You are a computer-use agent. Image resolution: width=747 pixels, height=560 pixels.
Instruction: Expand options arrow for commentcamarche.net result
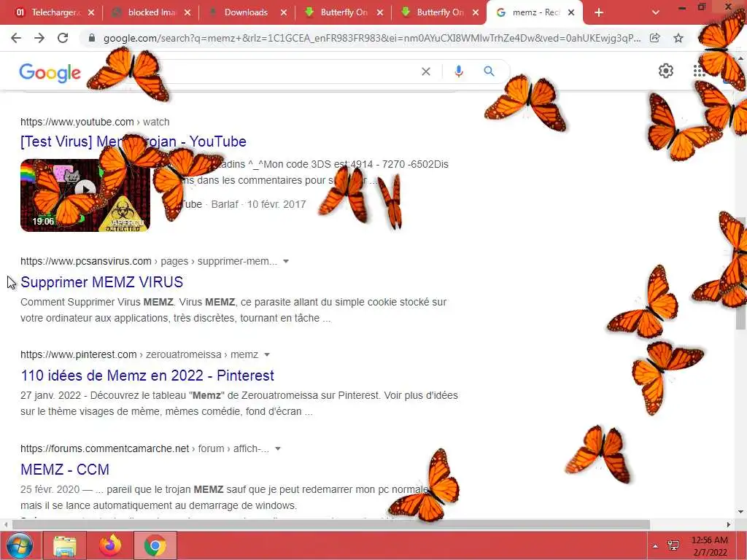click(x=278, y=448)
